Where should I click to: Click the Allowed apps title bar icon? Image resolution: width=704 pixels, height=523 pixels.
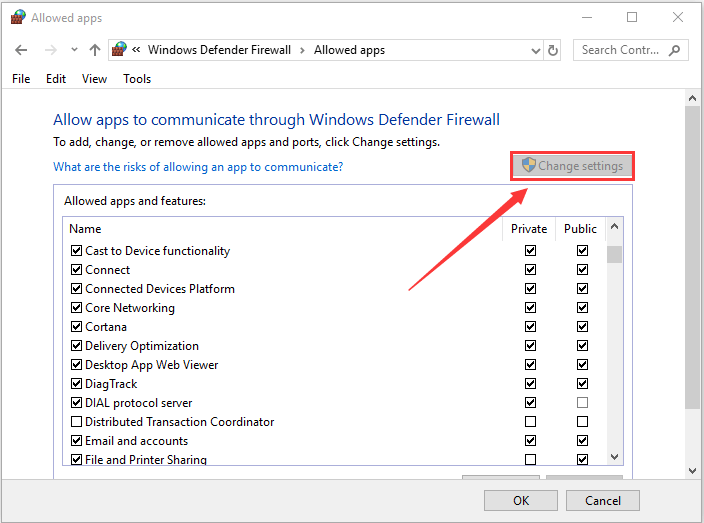18,18
